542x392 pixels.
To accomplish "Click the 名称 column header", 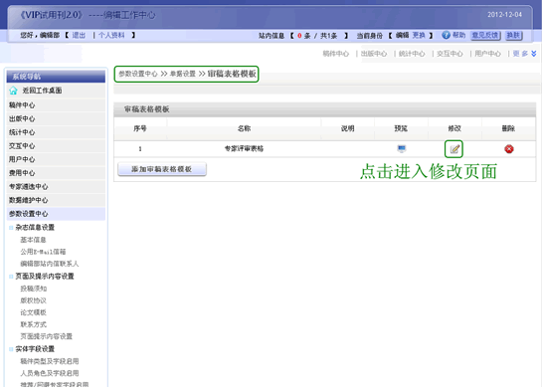I will (x=244, y=128).
